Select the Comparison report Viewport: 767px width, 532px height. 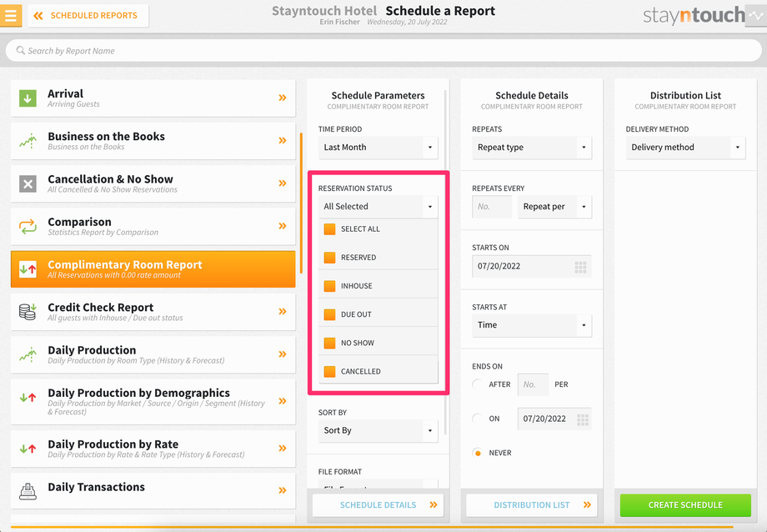[x=153, y=226]
